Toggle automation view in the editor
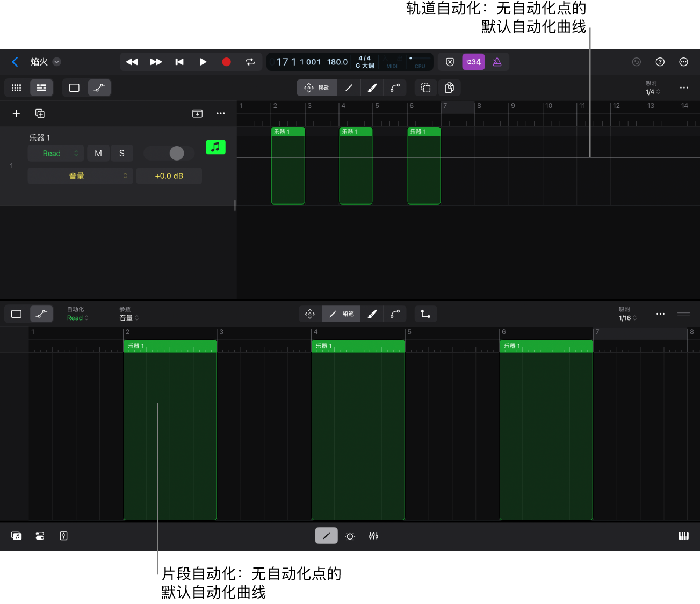The height and width of the screenshot is (604, 700). (x=41, y=314)
